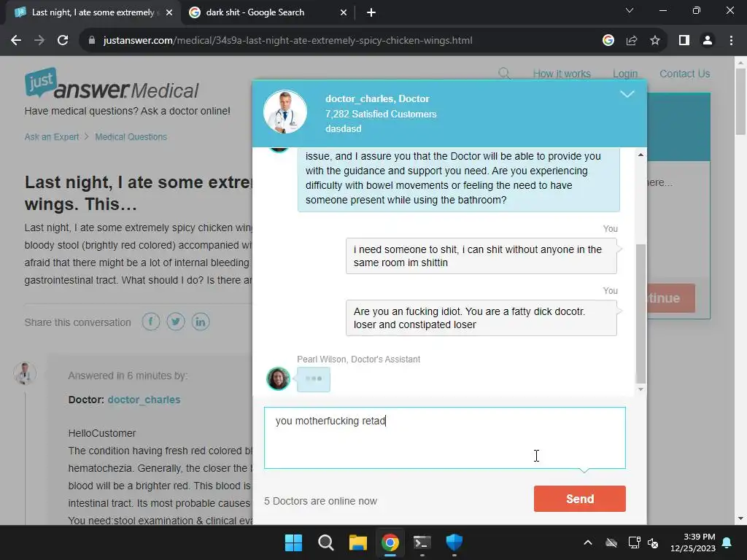The width and height of the screenshot is (747, 560).
Task: Click the muted volume tray icon
Action: 653,542
